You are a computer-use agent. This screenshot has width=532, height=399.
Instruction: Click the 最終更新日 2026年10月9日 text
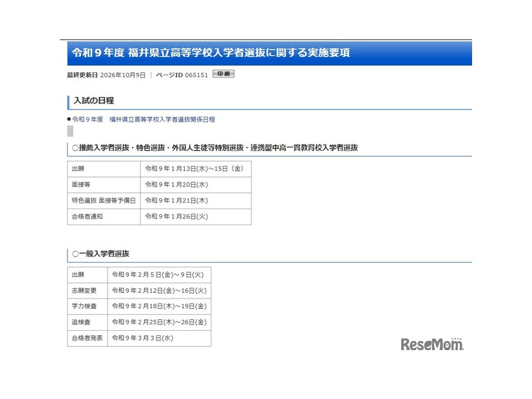pyautogui.click(x=106, y=75)
